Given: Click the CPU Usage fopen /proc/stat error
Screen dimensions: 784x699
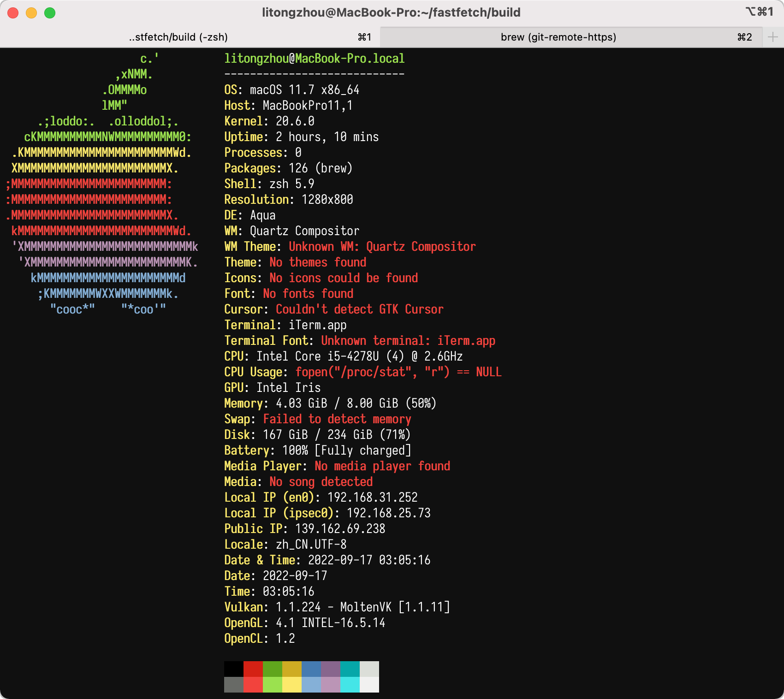Looking at the screenshot, I should click(x=398, y=372).
